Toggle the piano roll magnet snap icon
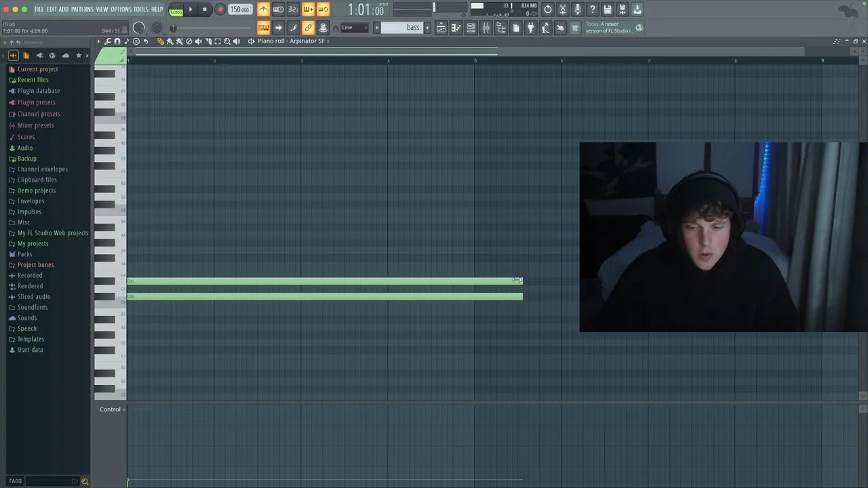The image size is (868, 488). tap(117, 41)
